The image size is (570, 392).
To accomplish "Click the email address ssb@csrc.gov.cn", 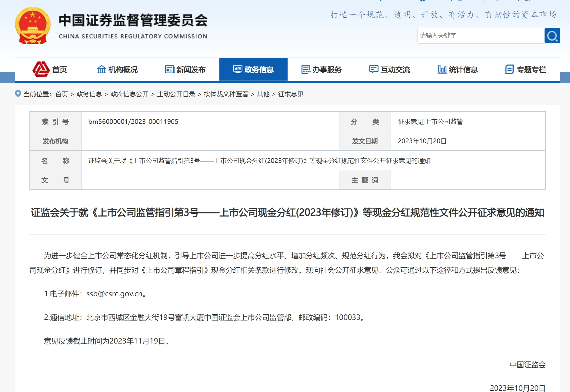I will point(114,294).
